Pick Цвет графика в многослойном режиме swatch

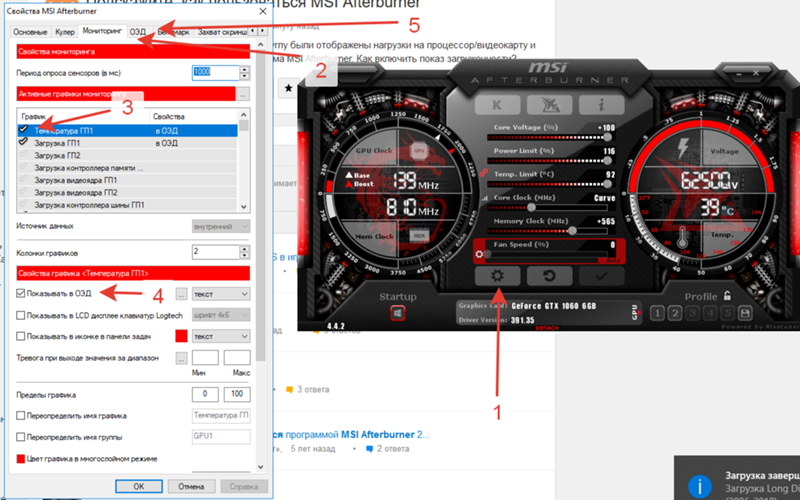[x=20, y=459]
